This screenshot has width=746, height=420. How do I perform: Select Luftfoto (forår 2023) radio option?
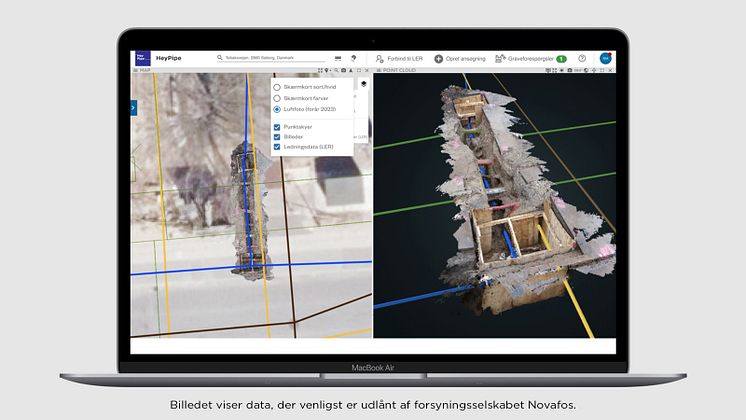277,109
